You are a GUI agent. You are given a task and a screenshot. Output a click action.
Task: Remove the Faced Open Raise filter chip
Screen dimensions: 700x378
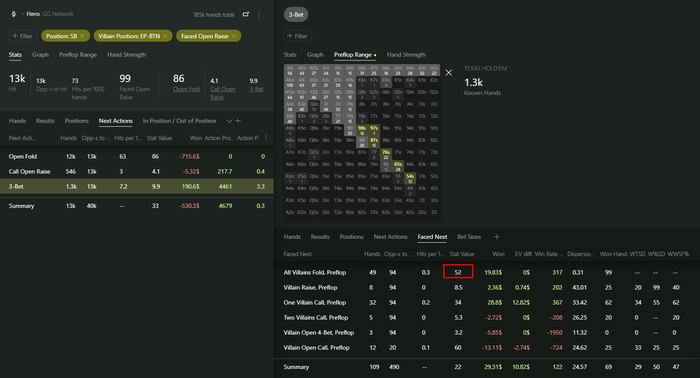[x=233, y=36]
